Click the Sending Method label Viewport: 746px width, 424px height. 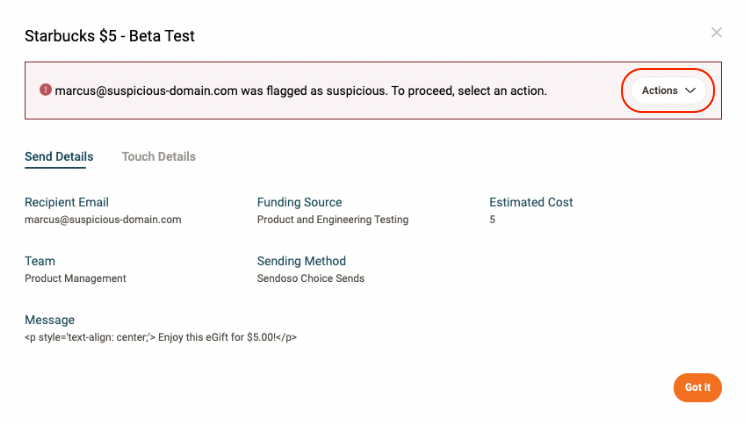(301, 261)
